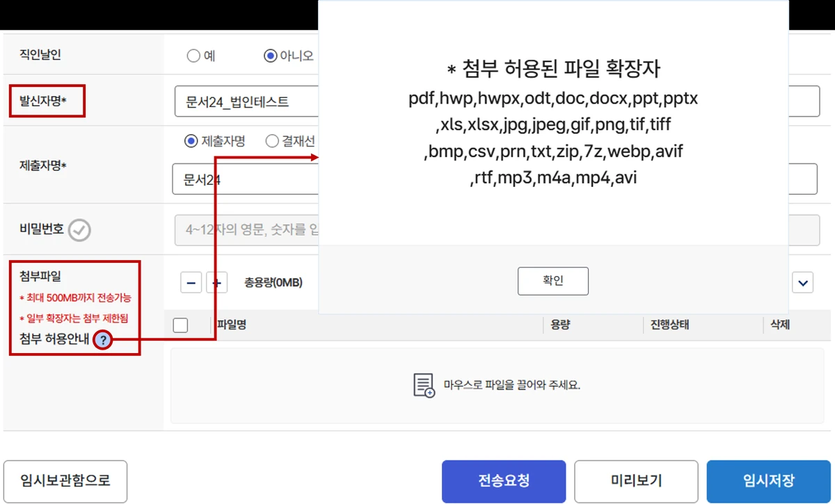Open the attachment allowed-extensions help icon

(x=103, y=340)
